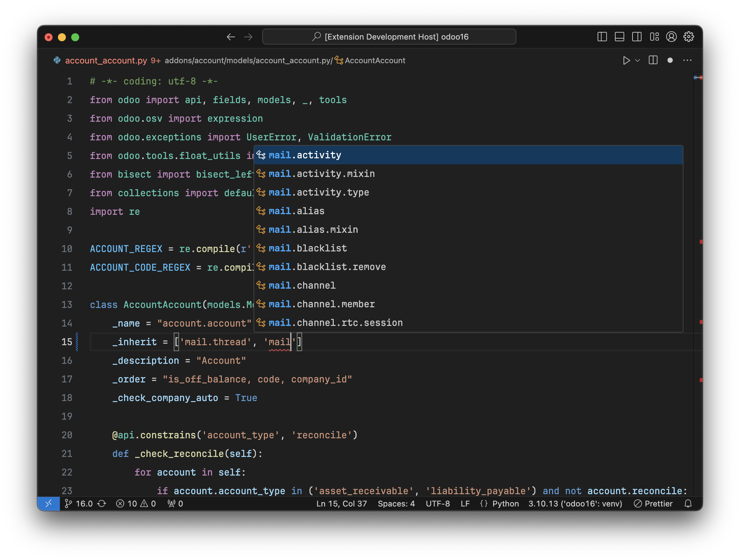Go back with the left arrow
Screen dimensions: 740x560
[231, 37]
